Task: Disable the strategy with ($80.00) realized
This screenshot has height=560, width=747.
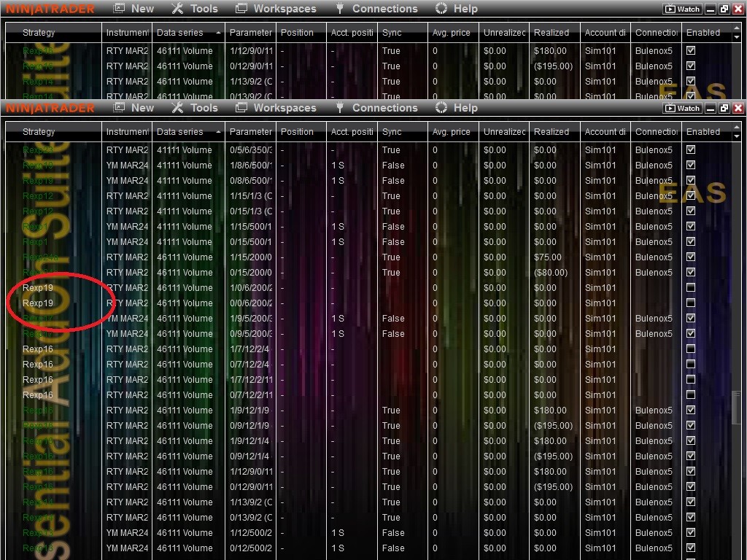Action: click(x=691, y=273)
